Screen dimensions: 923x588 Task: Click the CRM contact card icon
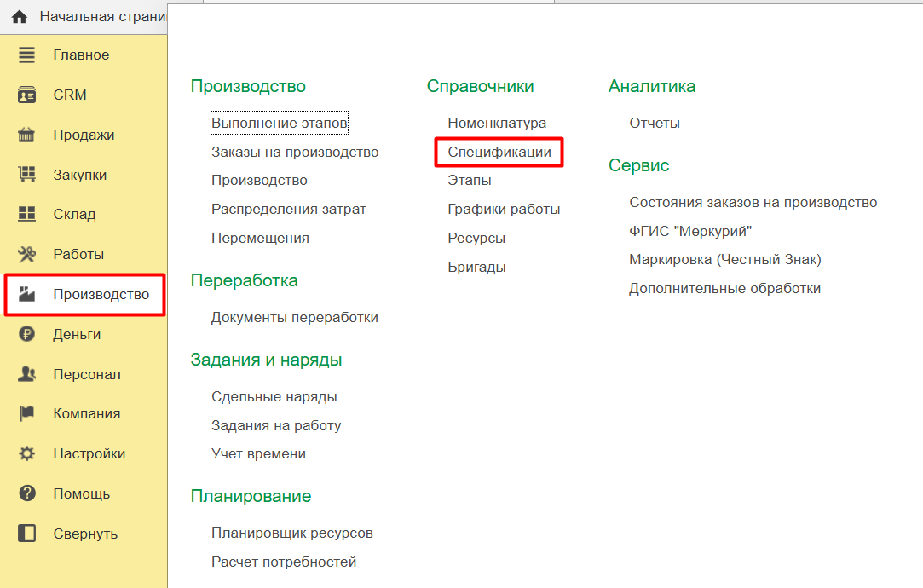(x=26, y=95)
